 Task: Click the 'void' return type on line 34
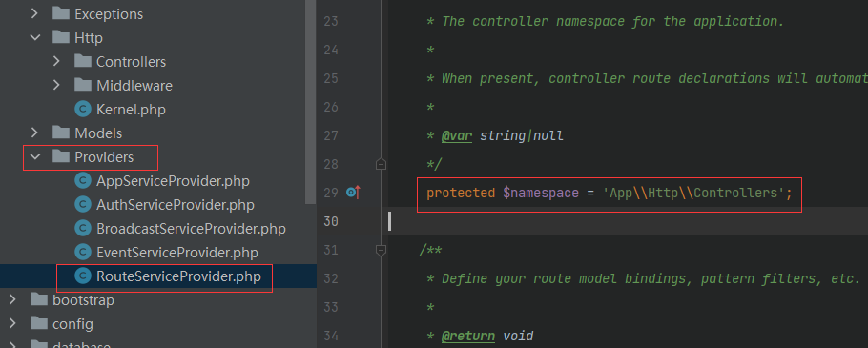pos(518,336)
